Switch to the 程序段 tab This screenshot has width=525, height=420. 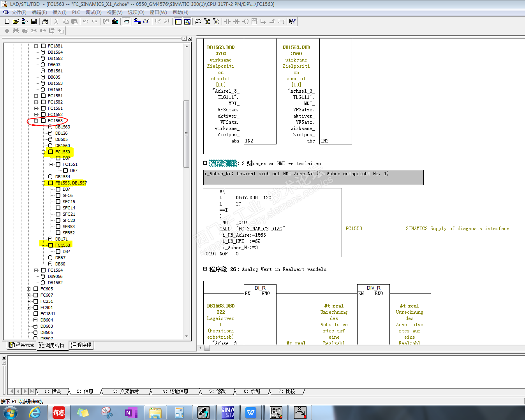(x=81, y=345)
